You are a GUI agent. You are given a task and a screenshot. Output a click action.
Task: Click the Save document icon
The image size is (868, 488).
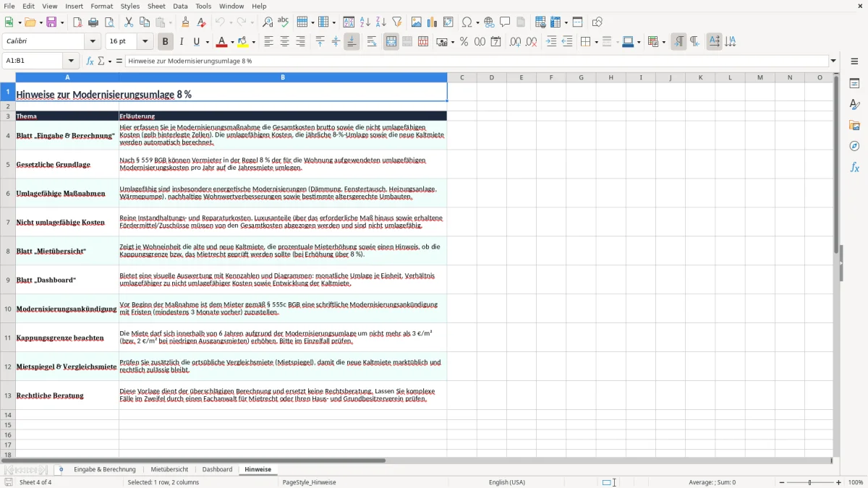[x=51, y=22]
